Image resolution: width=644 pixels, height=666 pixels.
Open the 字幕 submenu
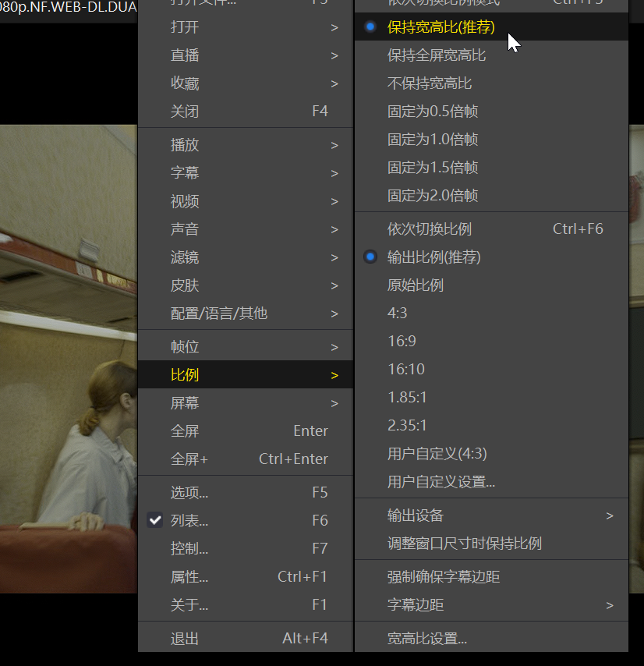tap(246, 173)
